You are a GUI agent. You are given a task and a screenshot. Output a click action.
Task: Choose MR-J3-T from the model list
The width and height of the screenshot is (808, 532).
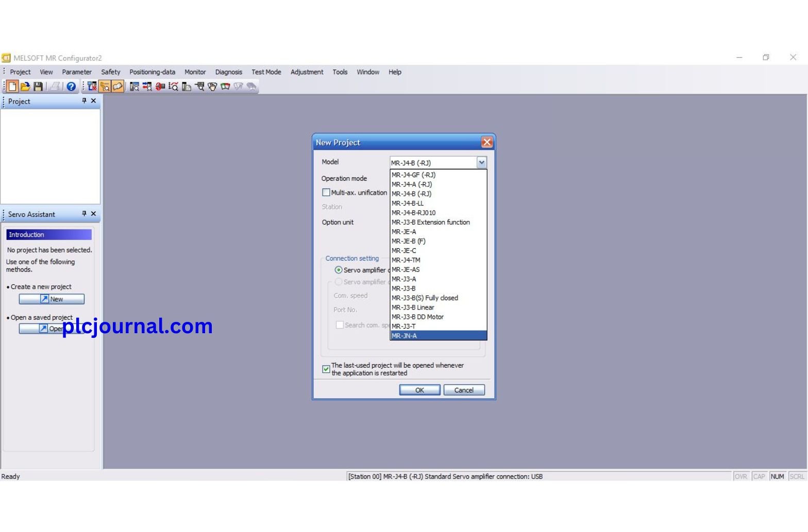[x=439, y=326]
